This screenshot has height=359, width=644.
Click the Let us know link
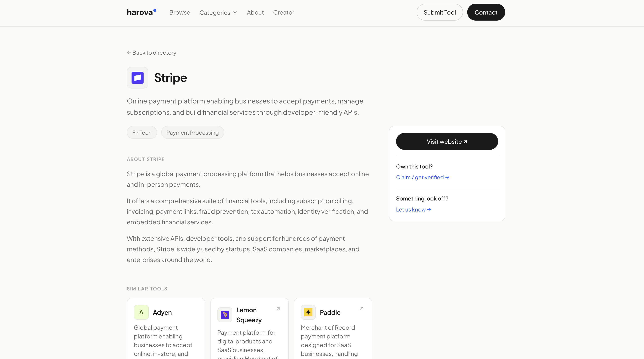413,210
